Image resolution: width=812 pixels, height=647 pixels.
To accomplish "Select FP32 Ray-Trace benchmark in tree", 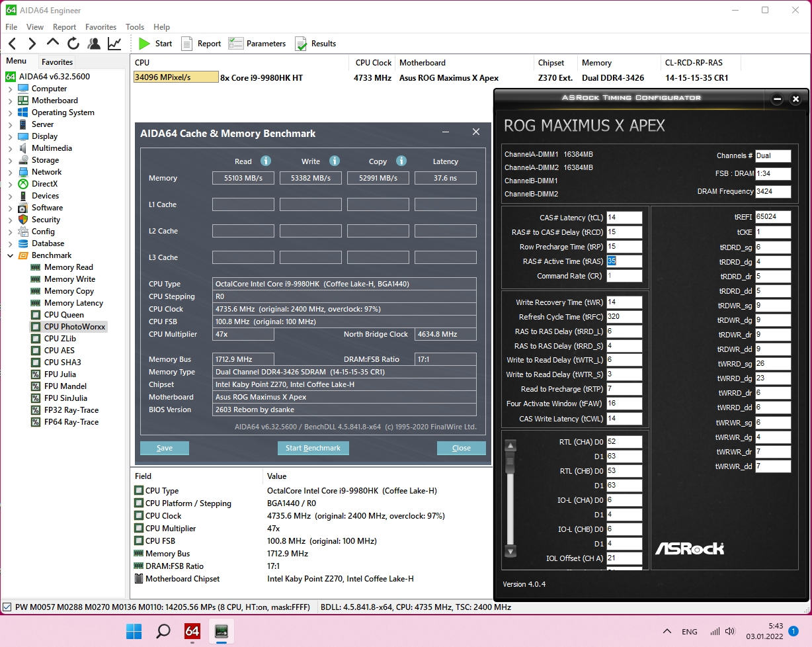I will point(71,410).
